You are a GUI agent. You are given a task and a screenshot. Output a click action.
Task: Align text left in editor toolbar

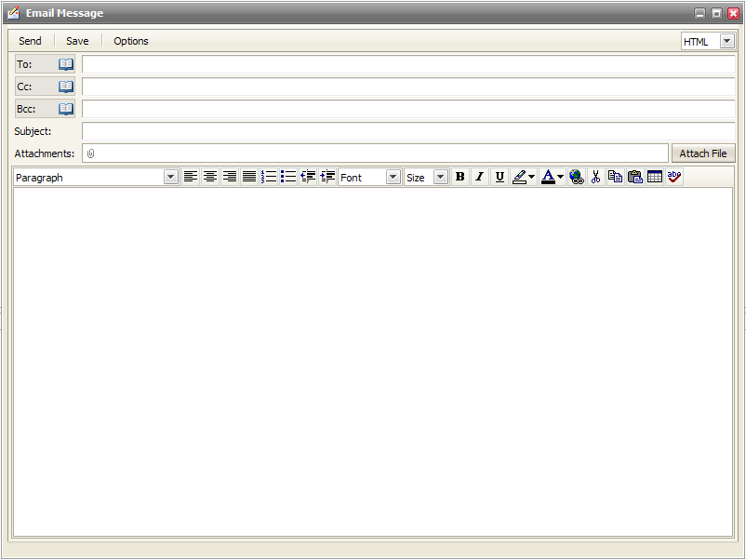(x=191, y=177)
